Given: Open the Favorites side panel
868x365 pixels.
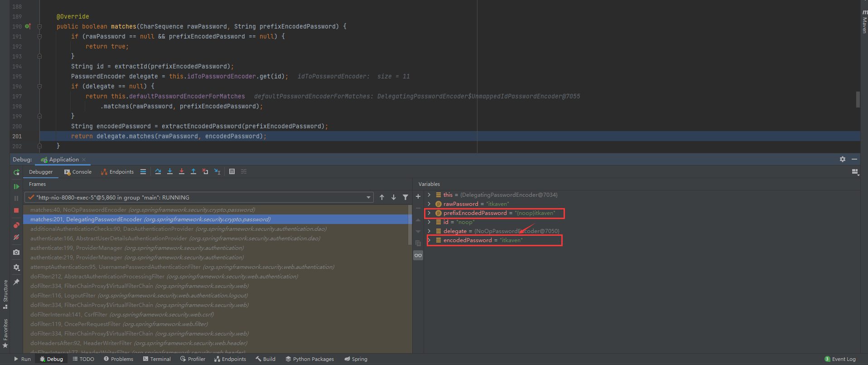Looking at the screenshot, I should pos(5,333).
